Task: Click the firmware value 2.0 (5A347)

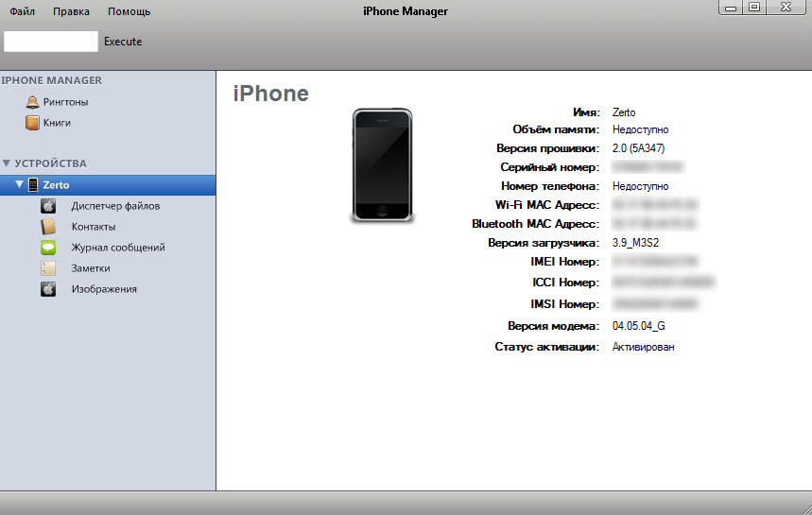Action: tap(638, 148)
